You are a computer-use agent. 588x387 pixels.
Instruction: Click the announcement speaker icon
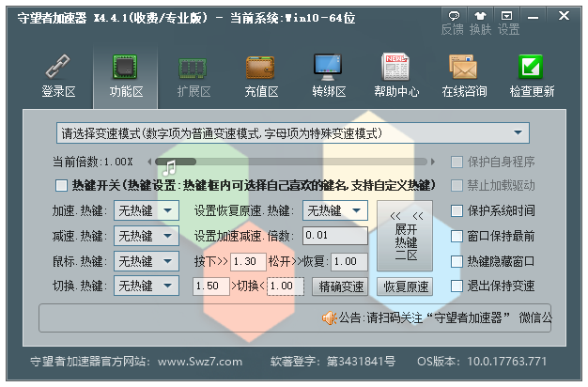click(x=330, y=318)
